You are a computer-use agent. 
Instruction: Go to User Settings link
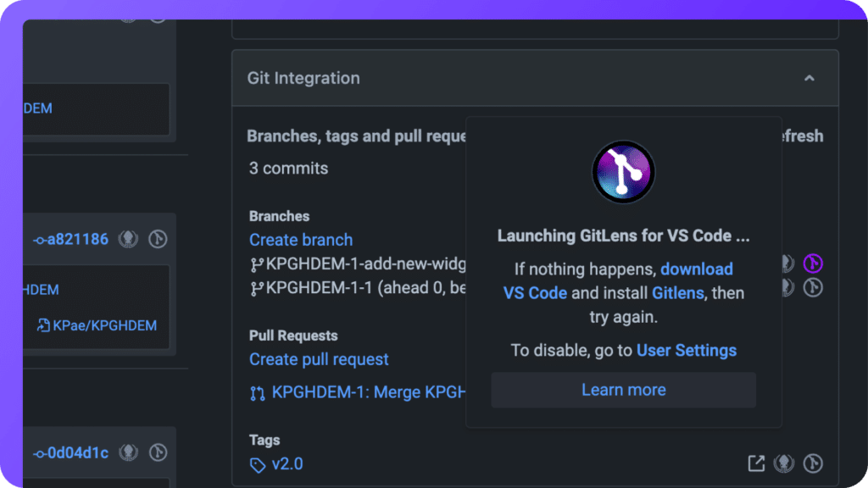click(687, 351)
